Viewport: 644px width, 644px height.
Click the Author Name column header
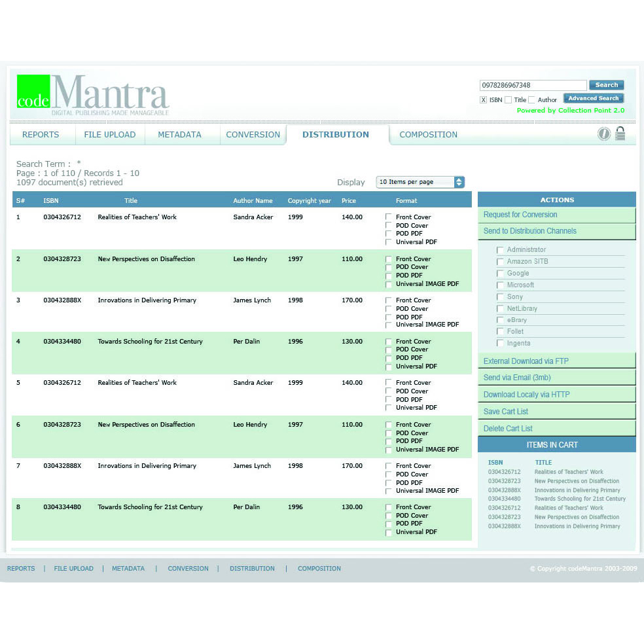pyautogui.click(x=253, y=201)
